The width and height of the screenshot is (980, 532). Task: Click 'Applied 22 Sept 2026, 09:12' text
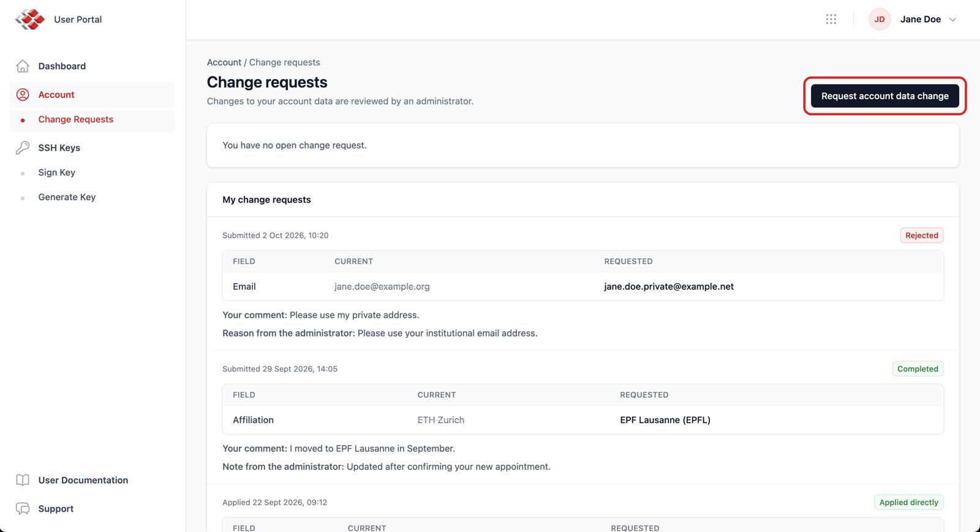pos(274,503)
